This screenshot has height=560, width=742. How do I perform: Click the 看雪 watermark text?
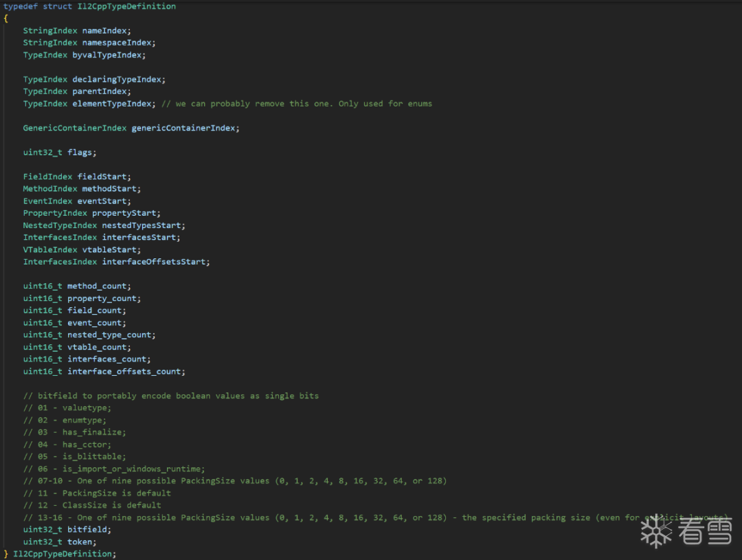point(705,531)
